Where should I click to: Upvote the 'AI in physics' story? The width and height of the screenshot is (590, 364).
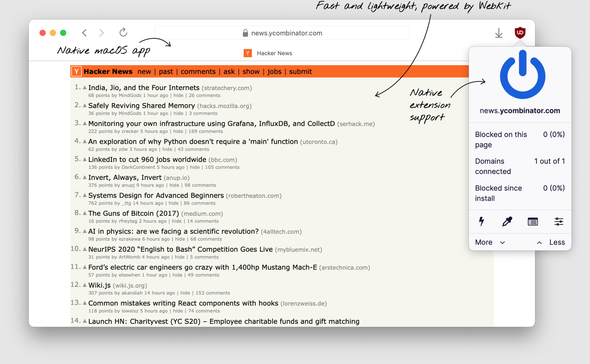click(85, 231)
